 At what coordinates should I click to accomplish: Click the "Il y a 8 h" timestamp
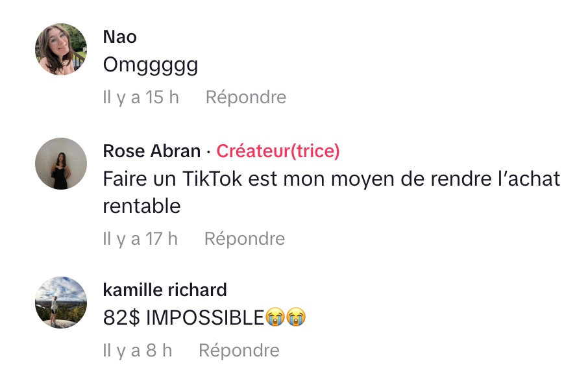[138, 351]
